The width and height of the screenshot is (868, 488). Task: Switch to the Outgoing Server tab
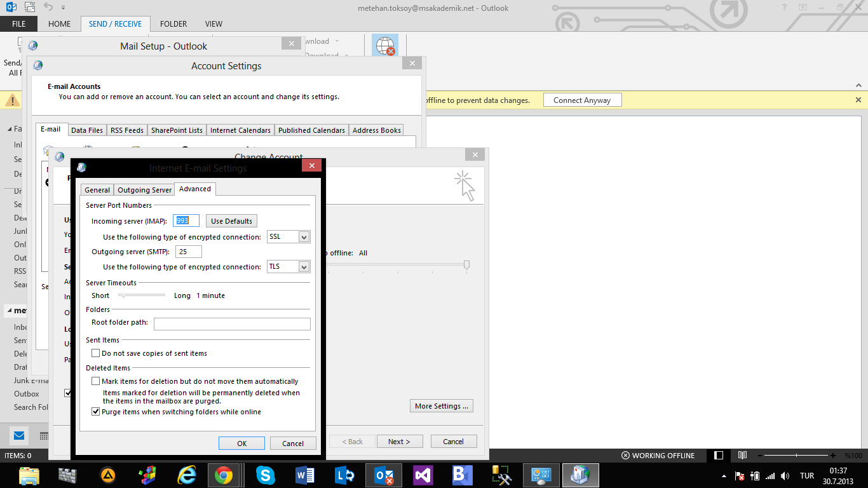click(144, 190)
